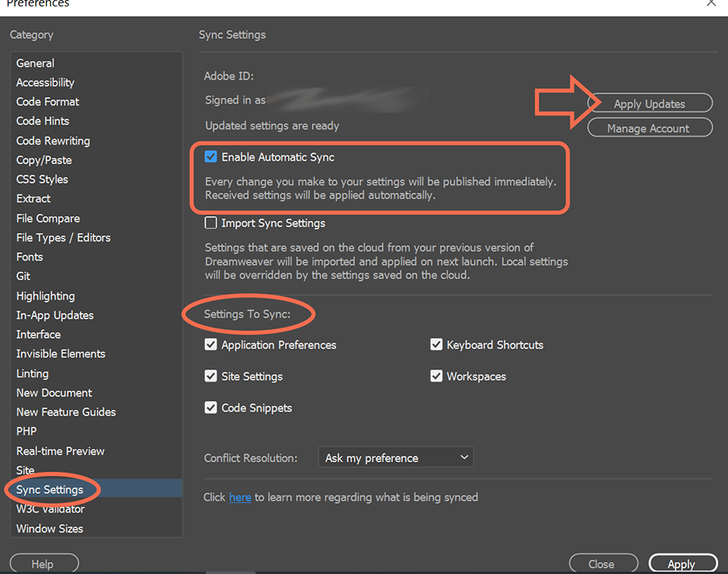The width and height of the screenshot is (728, 574).
Task: Uncheck the Workspaces sync option
Action: tap(436, 376)
